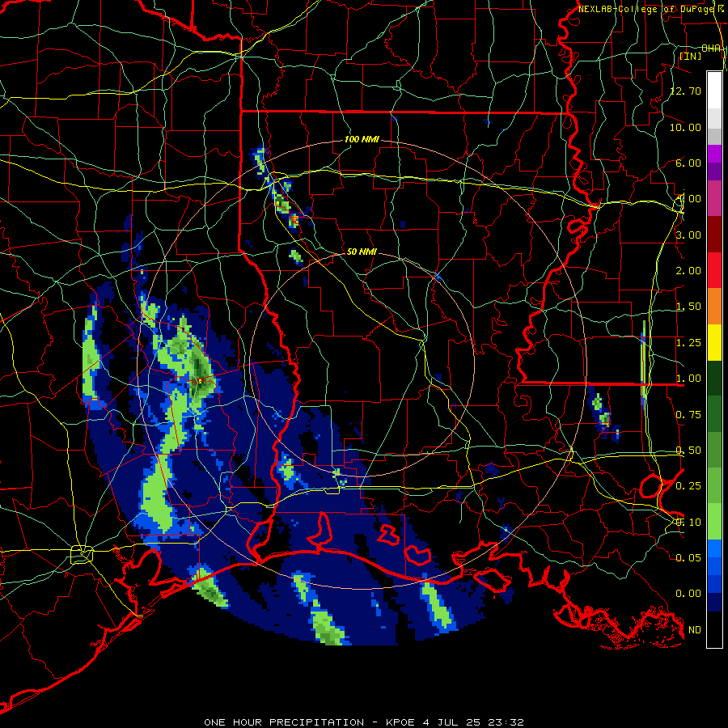Select the '1.00' legend value
This screenshot has width=728, height=728.
pyautogui.click(x=688, y=379)
